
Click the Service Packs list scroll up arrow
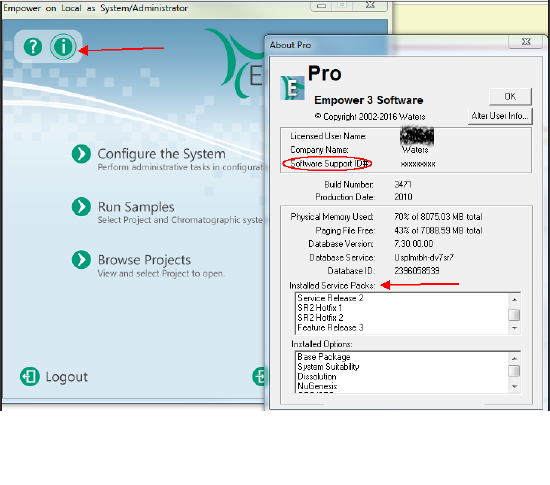(x=514, y=299)
